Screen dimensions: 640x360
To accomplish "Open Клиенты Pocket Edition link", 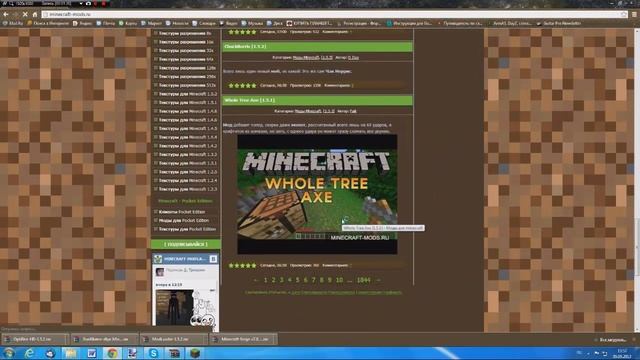I will [182, 212].
